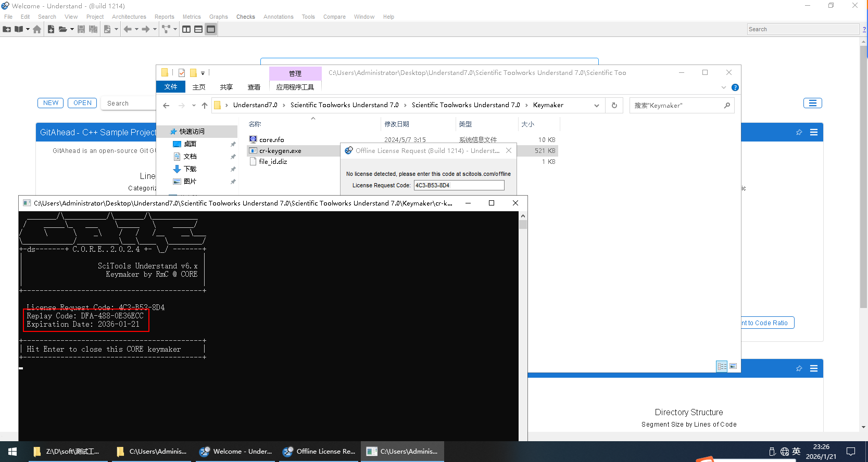Screen dimensions: 868x462
Task: Click the New Project toolbar icon
Action: (7, 29)
